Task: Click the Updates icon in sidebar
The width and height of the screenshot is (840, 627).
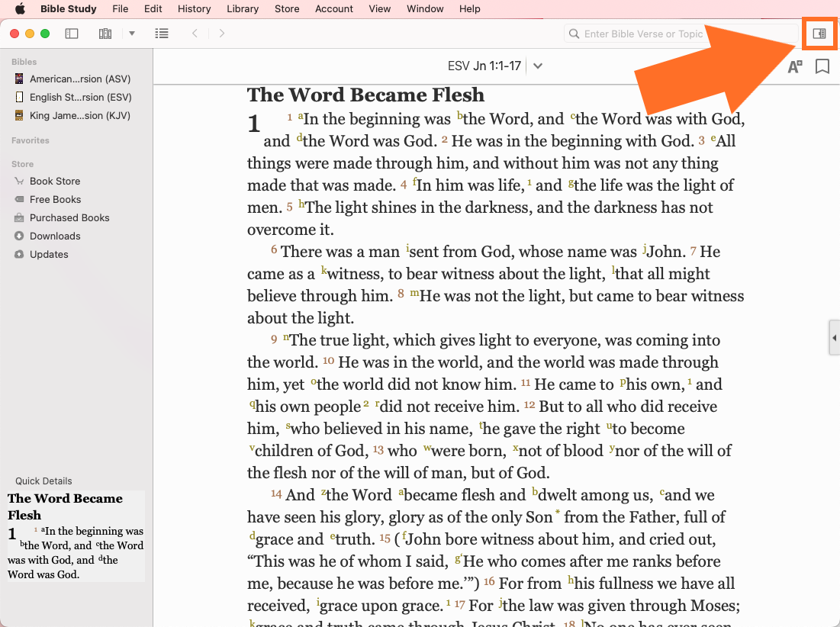Action: click(x=19, y=254)
